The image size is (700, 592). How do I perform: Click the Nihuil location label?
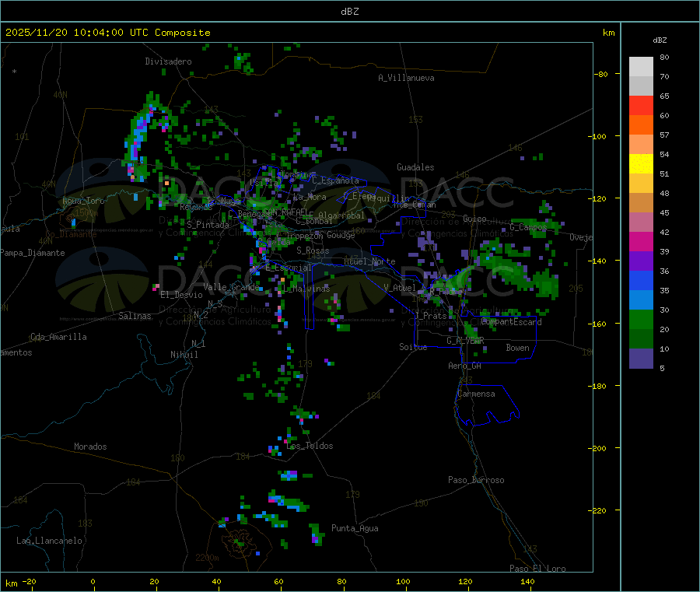(184, 355)
